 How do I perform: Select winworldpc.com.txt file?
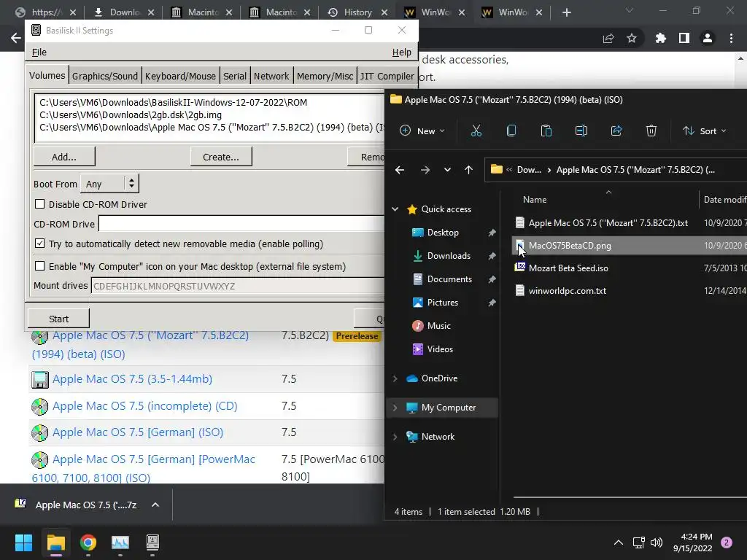568,291
